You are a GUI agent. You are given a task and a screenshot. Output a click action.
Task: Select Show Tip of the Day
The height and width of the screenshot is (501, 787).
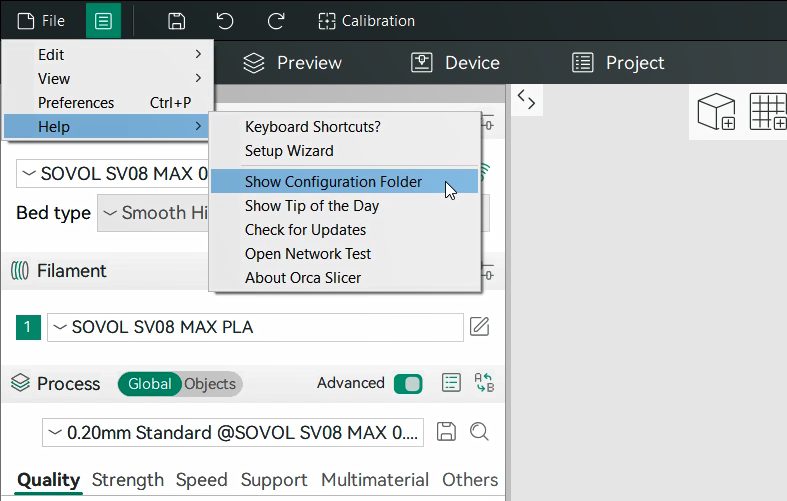point(344,206)
